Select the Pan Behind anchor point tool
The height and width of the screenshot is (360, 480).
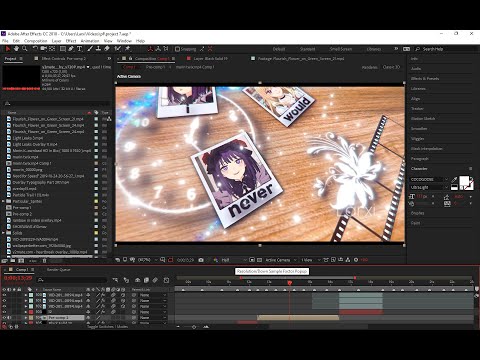52,49
